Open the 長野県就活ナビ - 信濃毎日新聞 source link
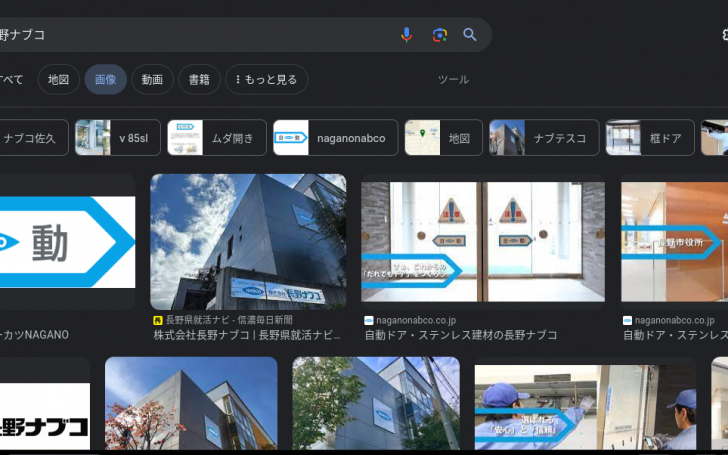The image size is (728, 455). [x=229, y=320]
